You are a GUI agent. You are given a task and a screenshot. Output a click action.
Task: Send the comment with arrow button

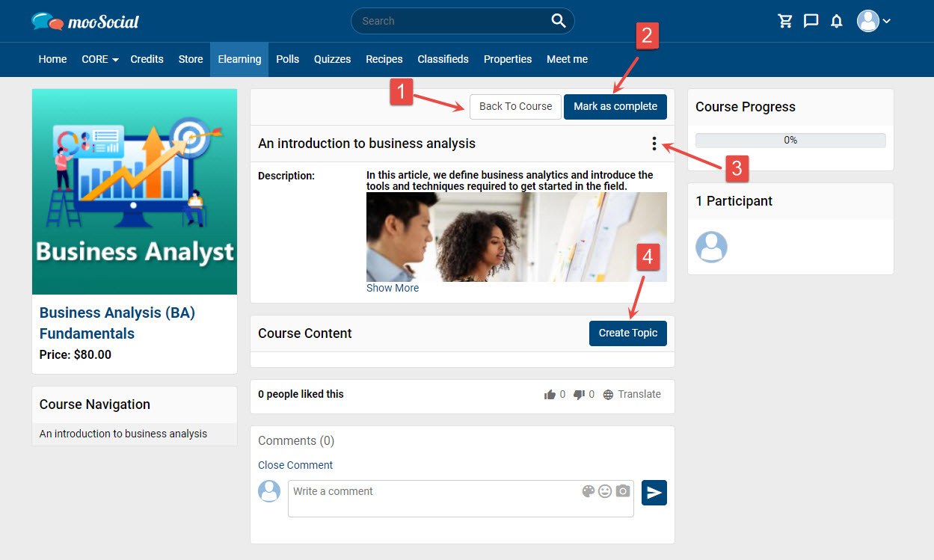pyautogui.click(x=654, y=493)
